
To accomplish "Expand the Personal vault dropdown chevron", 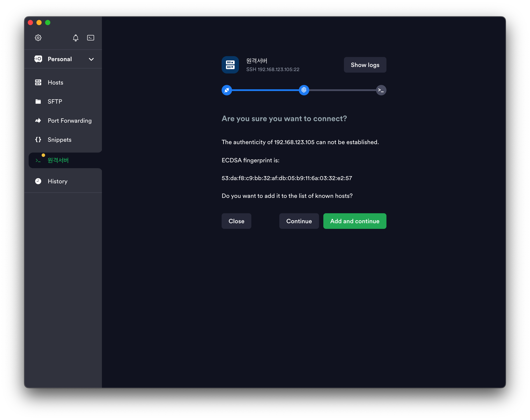I will pos(91,59).
